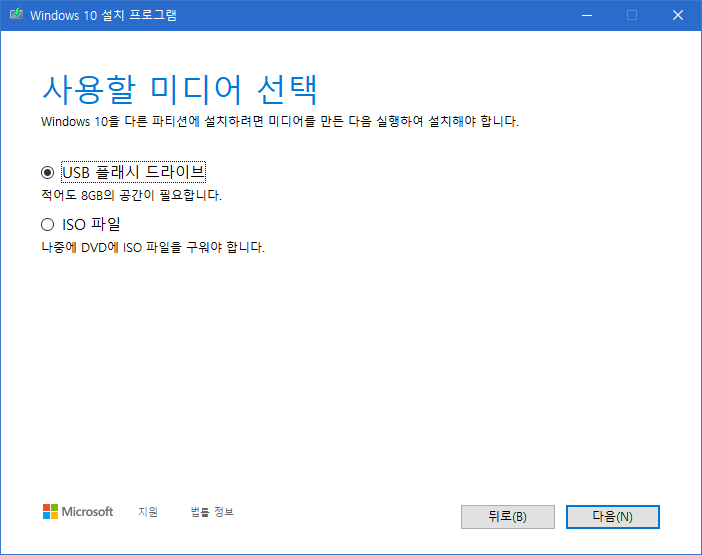Click the heading '사용할 미디어 선택'
The height and width of the screenshot is (555, 702).
point(180,90)
